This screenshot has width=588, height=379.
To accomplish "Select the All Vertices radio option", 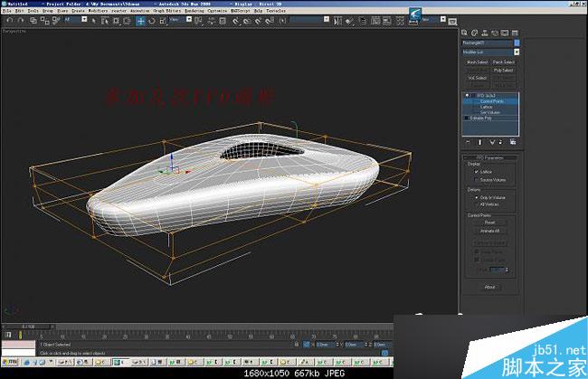I will [x=478, y=204].
